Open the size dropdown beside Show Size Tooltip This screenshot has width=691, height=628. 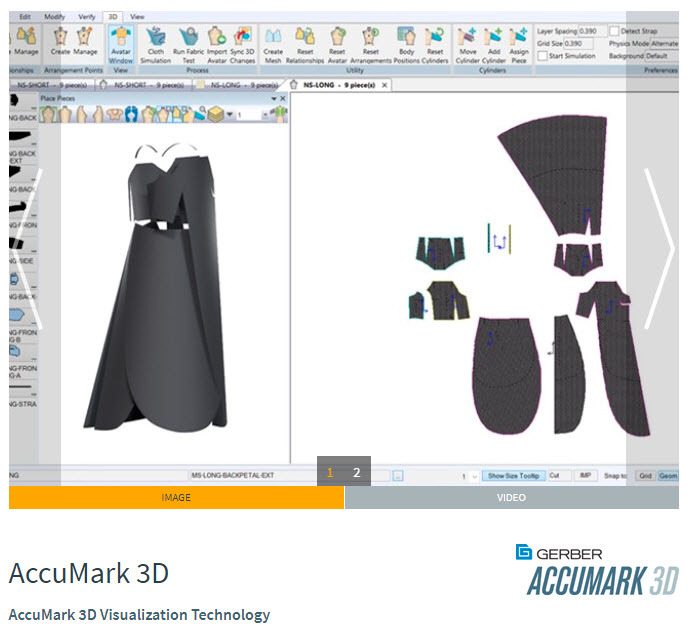click(475, 476)
